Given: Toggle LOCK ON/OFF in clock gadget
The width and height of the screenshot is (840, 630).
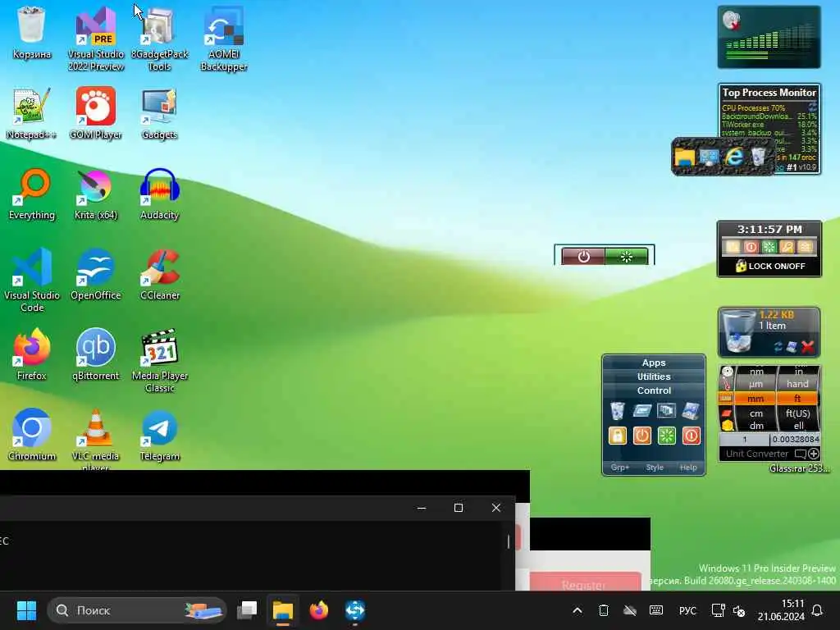Looking at the screenshot, I should (770, 266).
